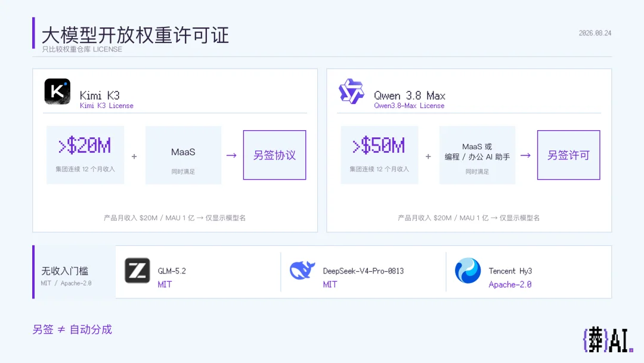644x363 pixels.
Task: Click the >$20M revenue threshold card
Action: [85, 155]
